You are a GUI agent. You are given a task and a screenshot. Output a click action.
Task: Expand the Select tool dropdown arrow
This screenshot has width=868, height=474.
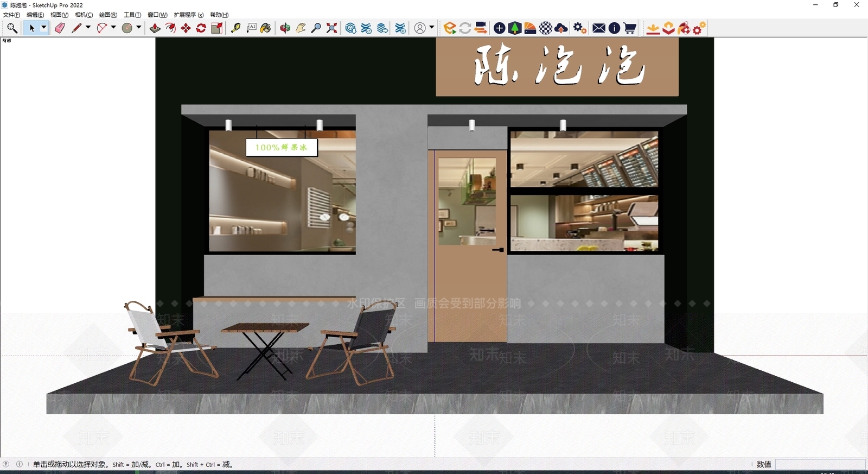43,28
